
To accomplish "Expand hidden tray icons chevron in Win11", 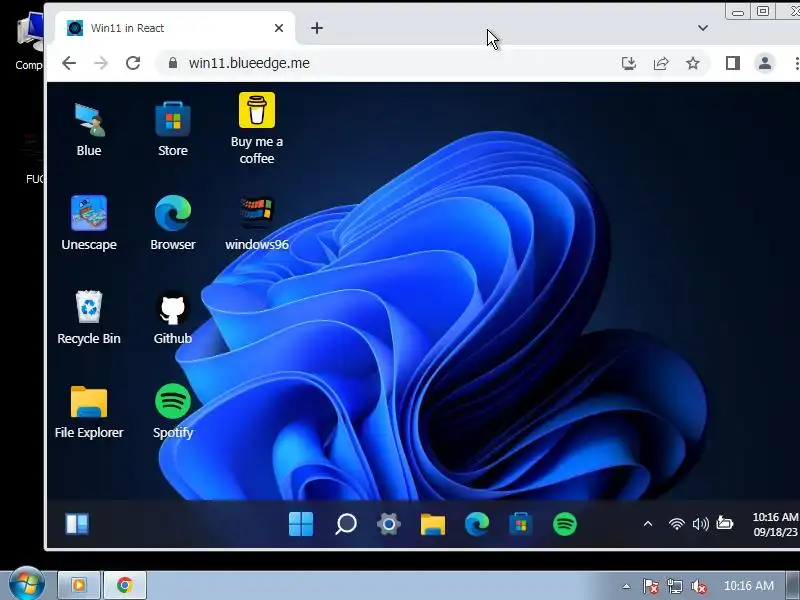I will point(648,524).
